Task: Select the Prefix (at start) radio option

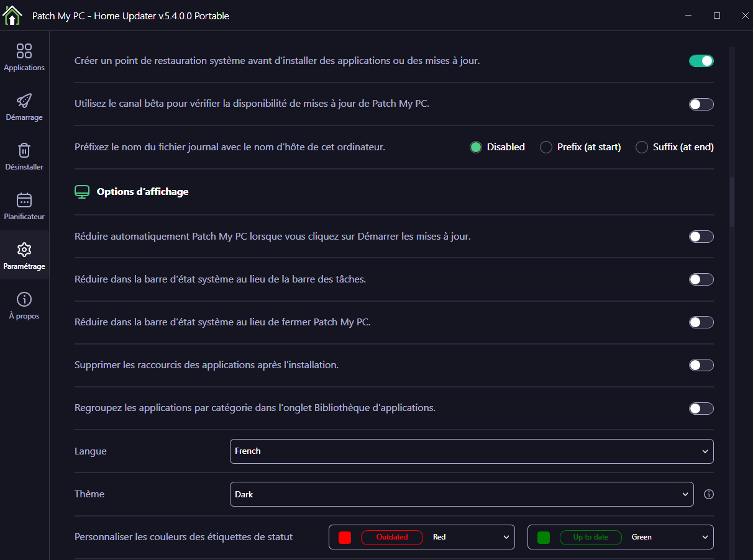Action: tap(546, 147)
